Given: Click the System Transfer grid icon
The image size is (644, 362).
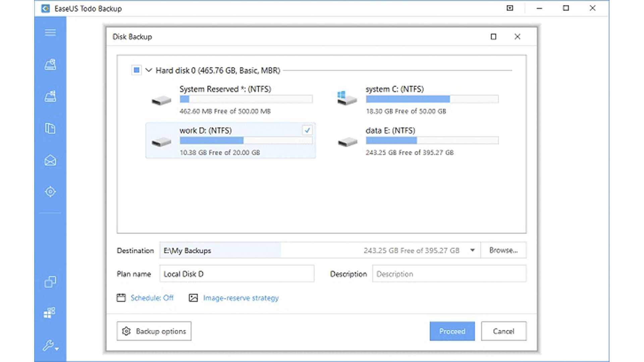Looking at the screenshot, I should (50, 313).
